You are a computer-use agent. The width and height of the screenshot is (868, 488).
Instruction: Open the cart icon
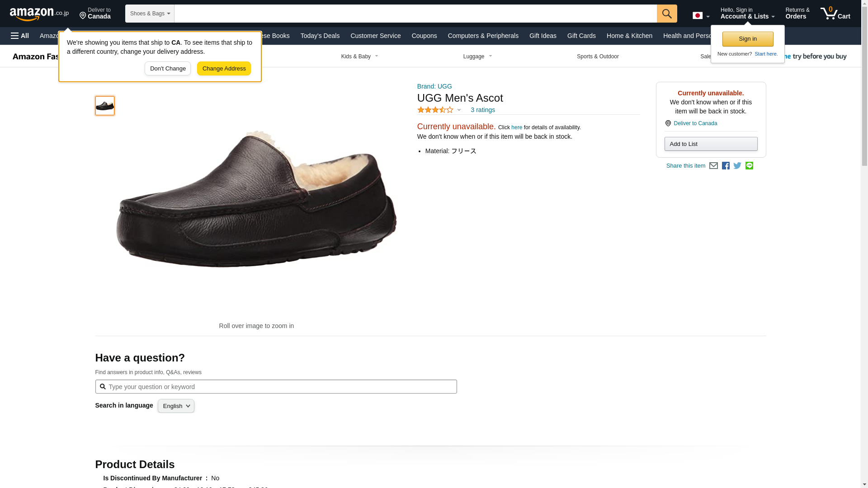pyautogui.click(x=835, y=13)
